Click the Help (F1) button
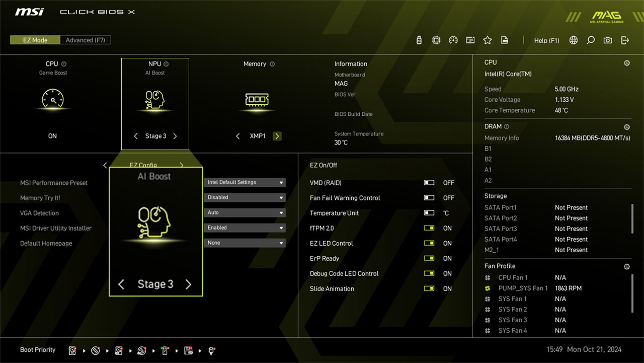 (546, 40)
